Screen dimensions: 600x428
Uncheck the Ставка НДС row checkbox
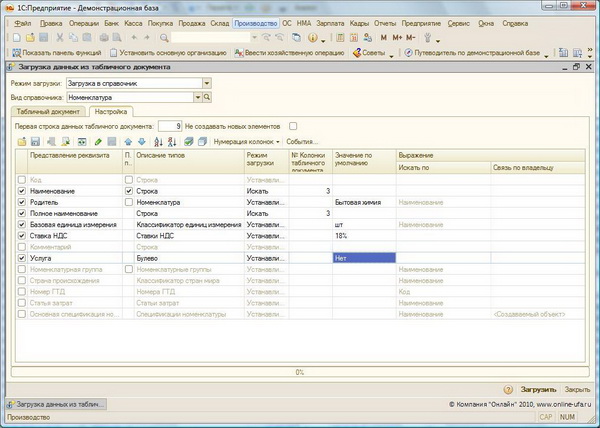(x=22, y=236)
